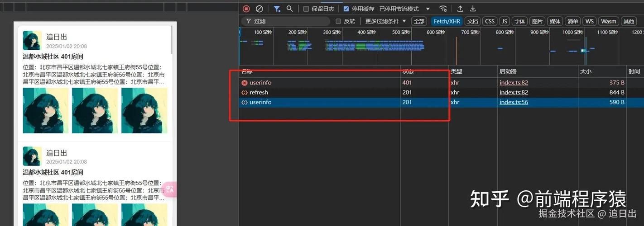Expand more filters (更多过滤条件) dropdown
The width and height of the screenshot is (644, 226).
[386, 21]
